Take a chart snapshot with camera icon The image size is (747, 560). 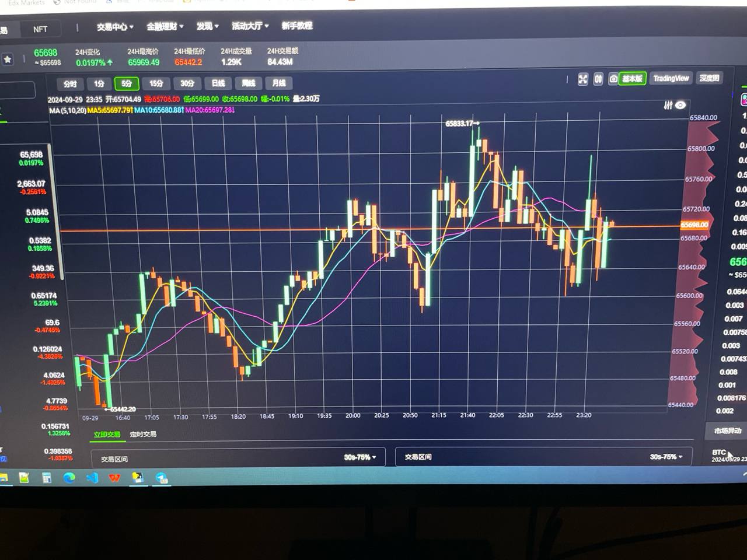[x=613, y=79]
